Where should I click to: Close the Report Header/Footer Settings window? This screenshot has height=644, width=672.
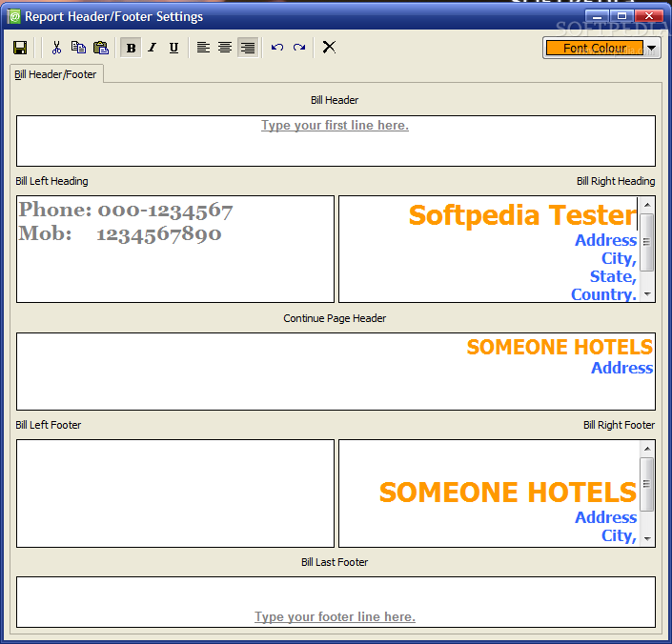click(x=649, y=16)
